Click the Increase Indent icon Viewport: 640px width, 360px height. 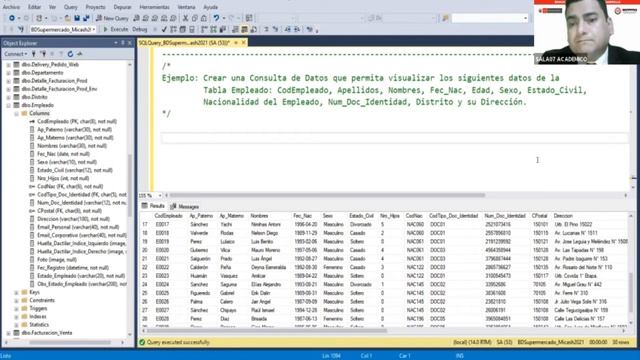[x=297, y=29]
